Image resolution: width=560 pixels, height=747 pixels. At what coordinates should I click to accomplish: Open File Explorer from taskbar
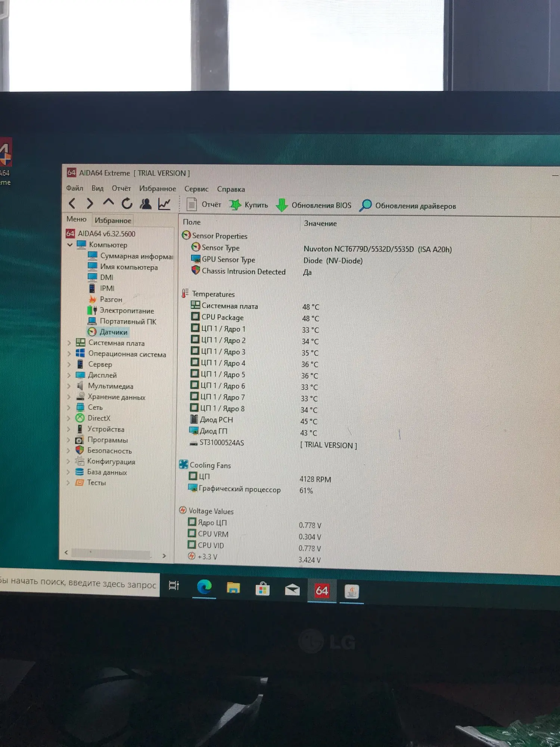pyautogui.click(x=233, y=588)
